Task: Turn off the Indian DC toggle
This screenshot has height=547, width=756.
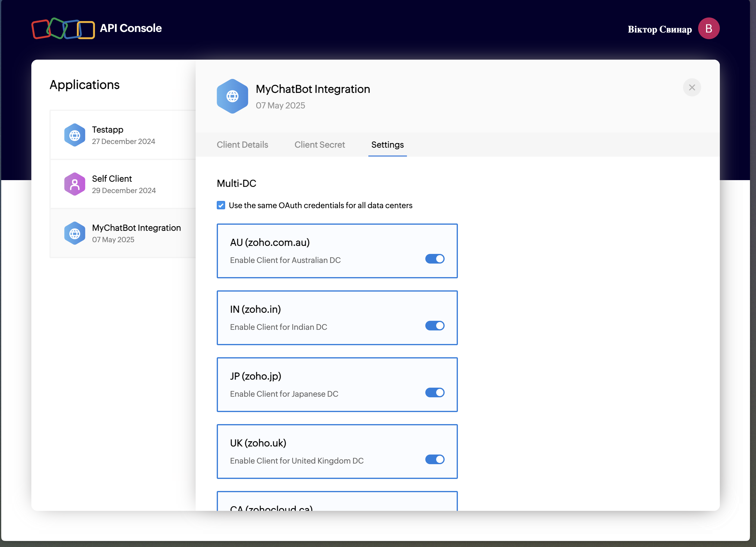Action: [434, 326]
